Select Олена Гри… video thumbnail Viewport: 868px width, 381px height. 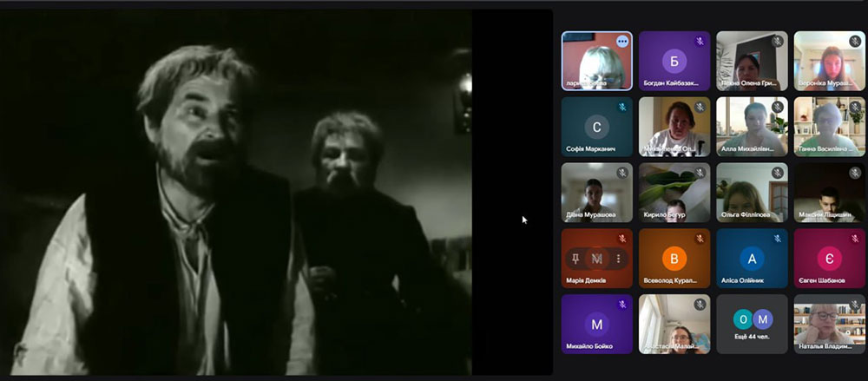(x=752, y=61)
